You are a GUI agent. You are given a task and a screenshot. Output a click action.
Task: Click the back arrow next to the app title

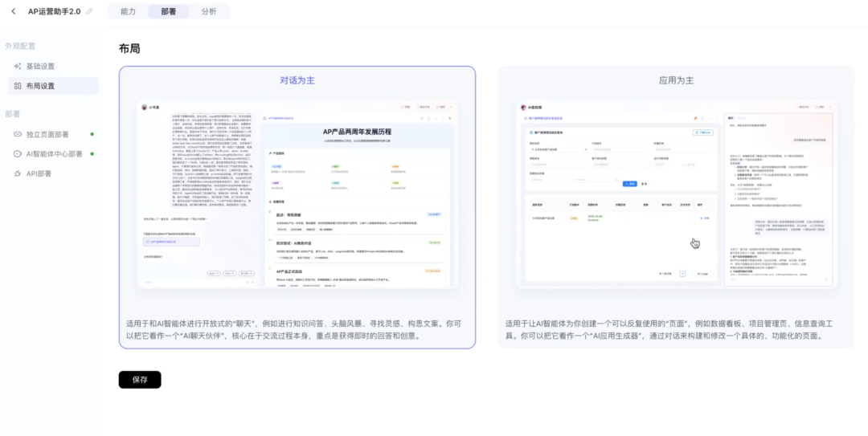(x=13, y=11)
